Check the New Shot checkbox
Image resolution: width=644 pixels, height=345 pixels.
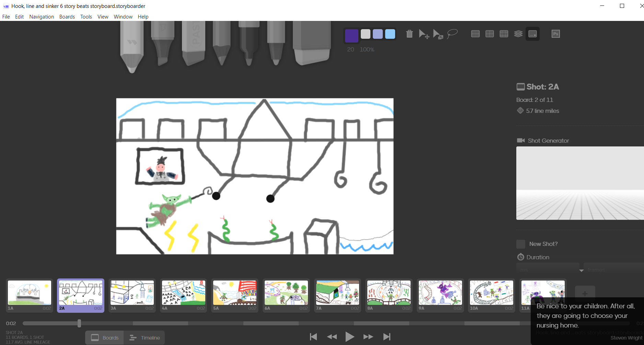(521, 244)
